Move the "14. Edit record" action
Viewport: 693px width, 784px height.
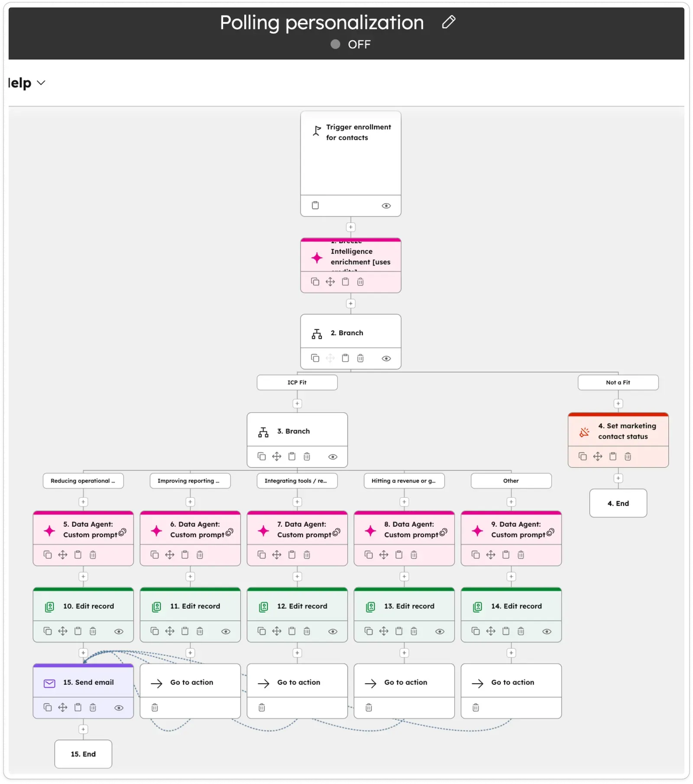coord(490,631)
